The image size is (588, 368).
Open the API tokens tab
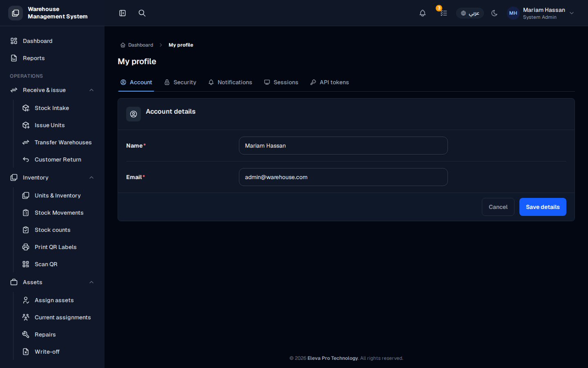click(330, 82)
